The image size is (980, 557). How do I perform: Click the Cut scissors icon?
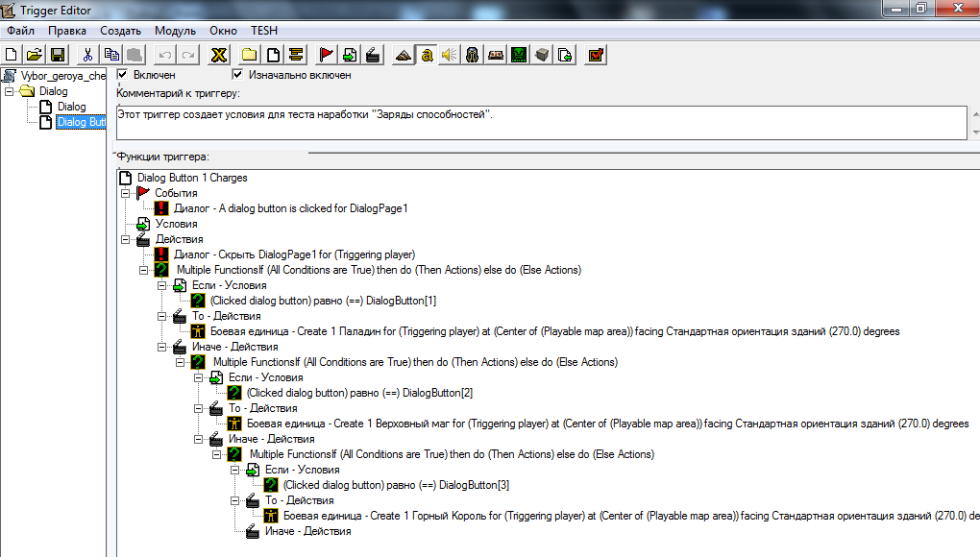[87, 55]
